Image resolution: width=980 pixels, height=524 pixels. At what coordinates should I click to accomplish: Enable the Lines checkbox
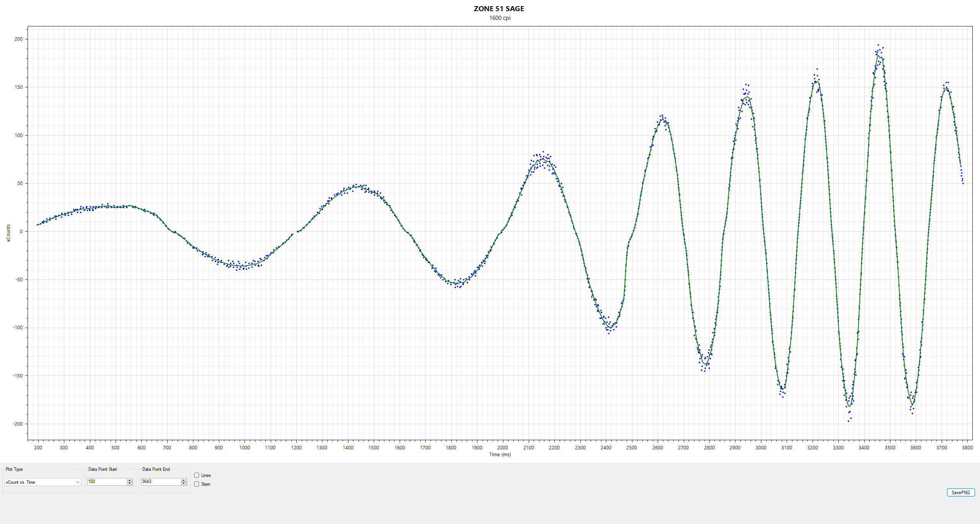point(197,475)
